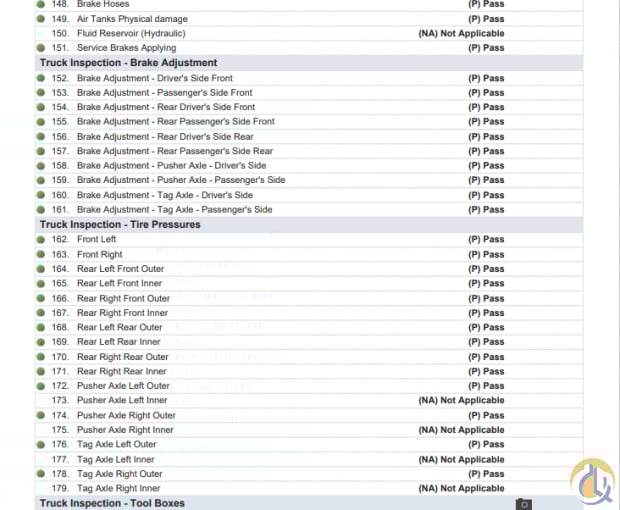620x510 pixels.
Task: Click green dot for Tag Axle Driver's Side brake
Action: pos(41,195)
